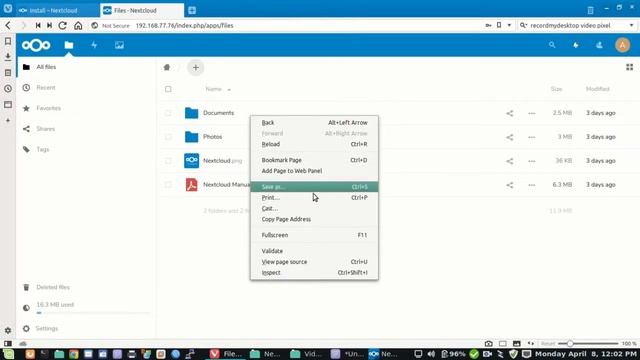This screenshot has height=360, width=640.
Task: Choose Cast in the context menu
Action: [x=314, y=209]
